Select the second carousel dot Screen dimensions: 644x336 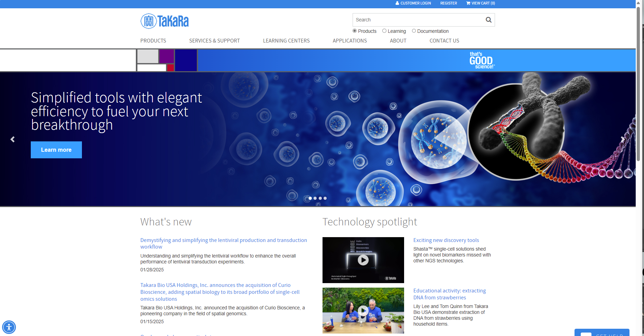tap(315, 198)
